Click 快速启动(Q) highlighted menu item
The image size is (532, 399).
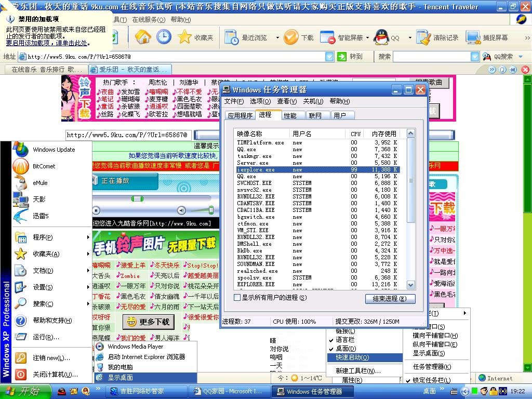click(365, 357)
